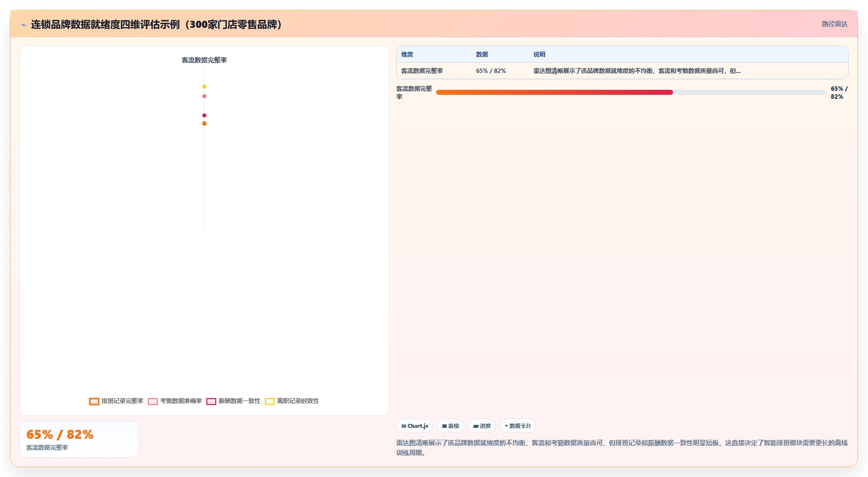Toggle 考勤数据准确率 legend swatch

coord(153,402)
